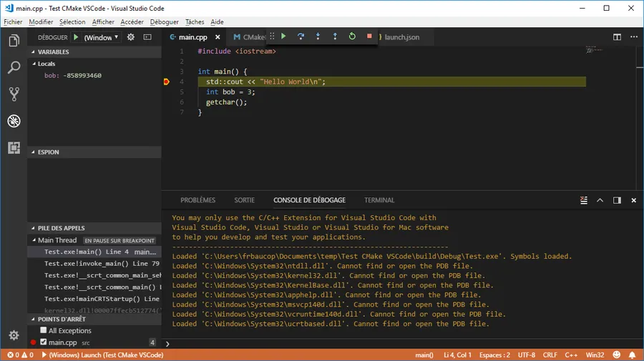
Task: Click the Li 4, Col 1 cursor position
Action: pos(457,355)
